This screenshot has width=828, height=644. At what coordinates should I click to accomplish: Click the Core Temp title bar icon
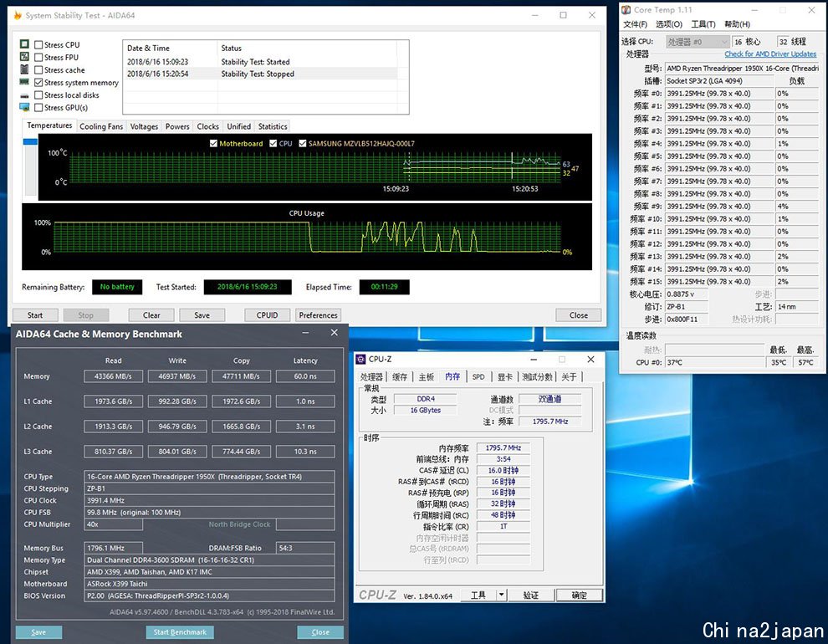point(626,9)
